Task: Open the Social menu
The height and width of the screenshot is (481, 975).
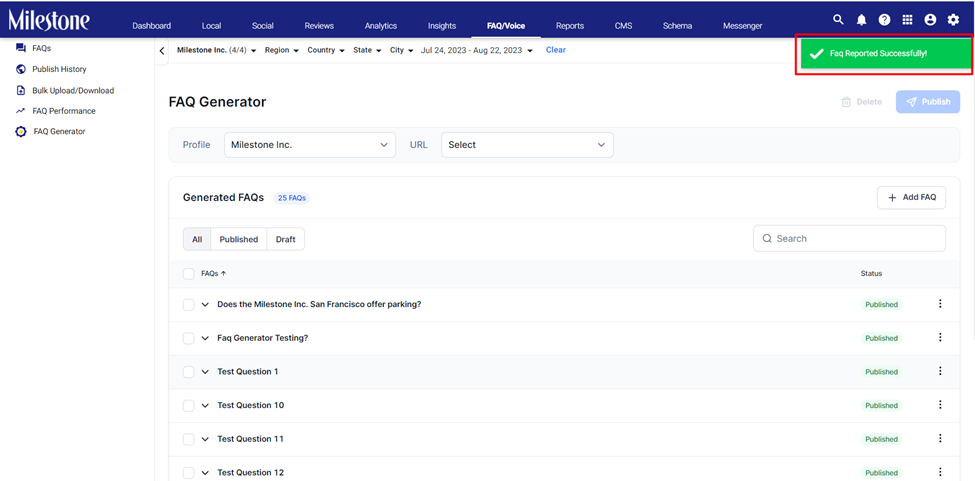Action: 263,26
